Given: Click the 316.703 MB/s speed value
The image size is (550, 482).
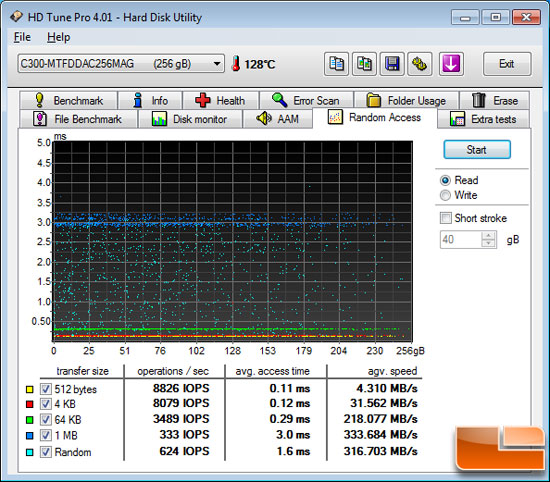Looking at the screenshot, I should (381, 451).
